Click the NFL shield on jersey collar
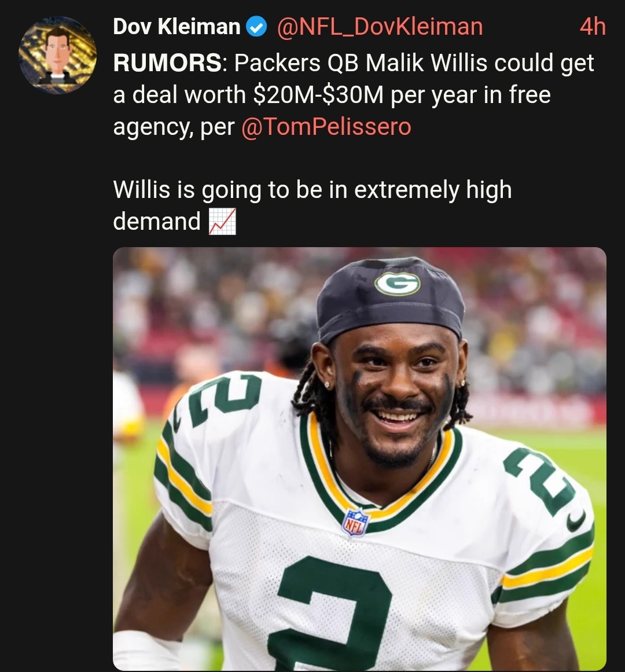This screenshot has height=672, width=625. click(x=355, y=523)
